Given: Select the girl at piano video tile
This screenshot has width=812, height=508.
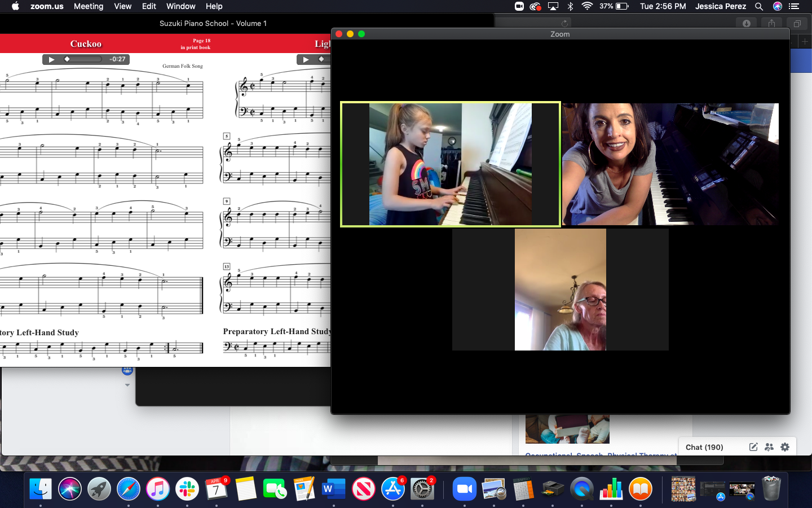Looking at the screenshot, I should (x=451, y=164).
